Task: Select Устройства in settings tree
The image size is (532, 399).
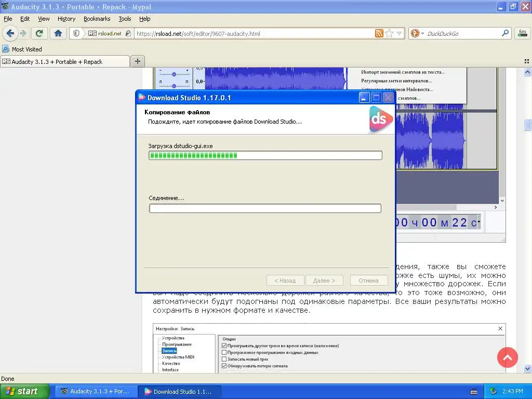Action: pyautogui.click(x=173, y=338)
